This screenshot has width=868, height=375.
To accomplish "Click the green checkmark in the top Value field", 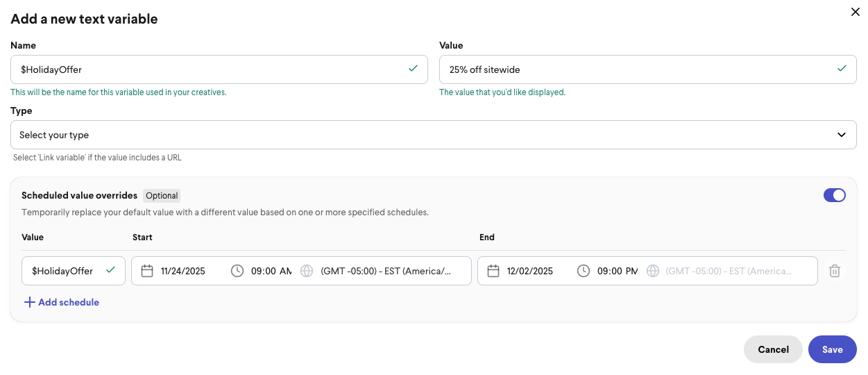I will pyautogui.click(x=842, y=69).
